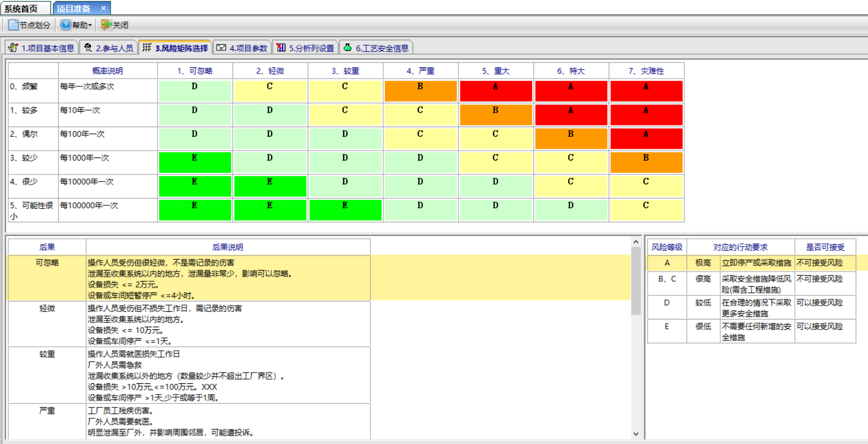Click 较多 row cell under 7、灾难性 column
This screenshot has width=868, height=444.
point(646,115)
